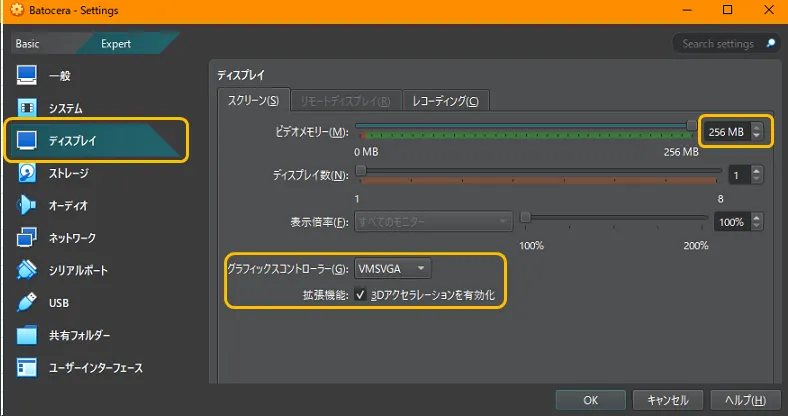
Task: Select the System (システム) chip icon
Action: coord(27,108)
